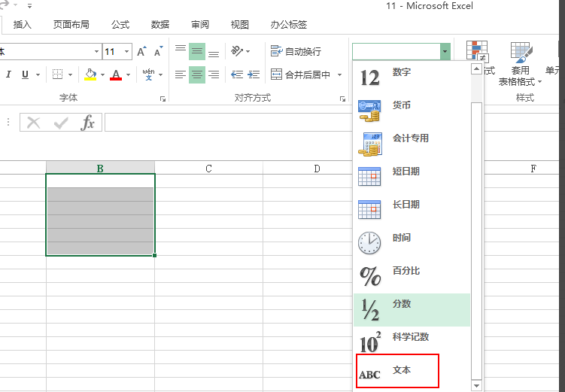Screen dimensions: 565x392
Task: Expand the borders dropdown arrow
Action: coord(70,75)
